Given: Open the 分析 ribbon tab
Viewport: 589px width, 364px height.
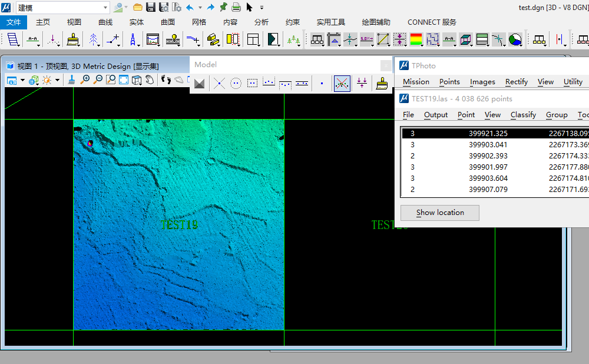Looking at the screenshot, I should pyautogui.click(x=262, y=22).
